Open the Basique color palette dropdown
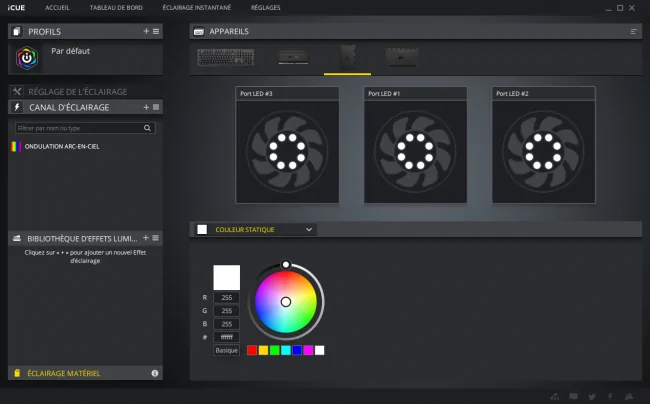This screenshot has width=650, height=404. click(x=226, y=351)
